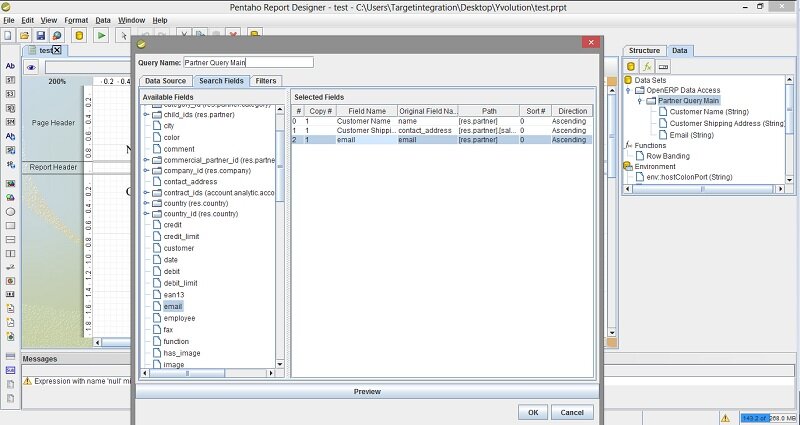This screenshot has width=800, height=425.
Task: Click the Available Fields horizontal scrollbar
Action: (x=208, y=373)
